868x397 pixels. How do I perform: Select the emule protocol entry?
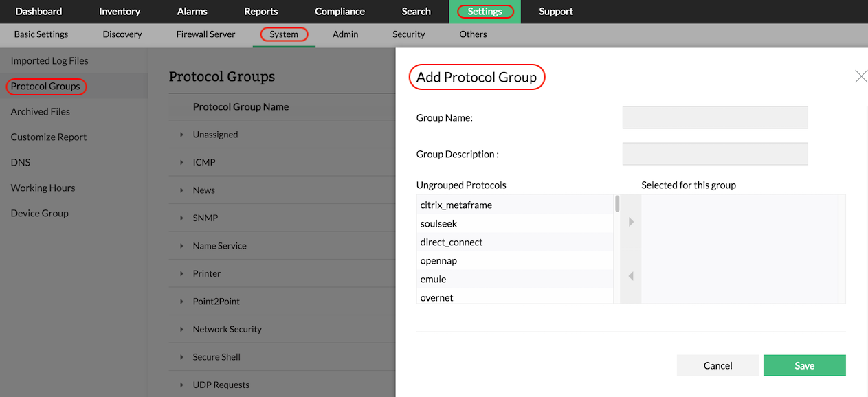(434, 279)
